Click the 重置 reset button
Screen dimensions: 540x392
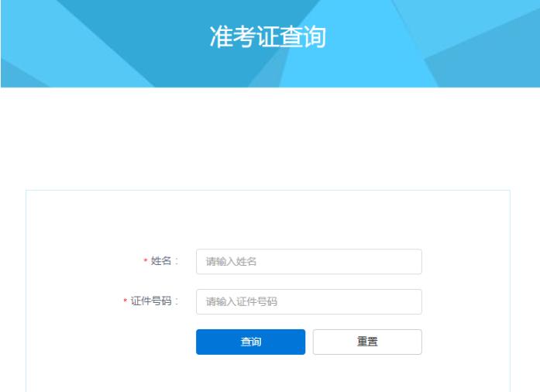pyautogui.click(x=367, y=342)
